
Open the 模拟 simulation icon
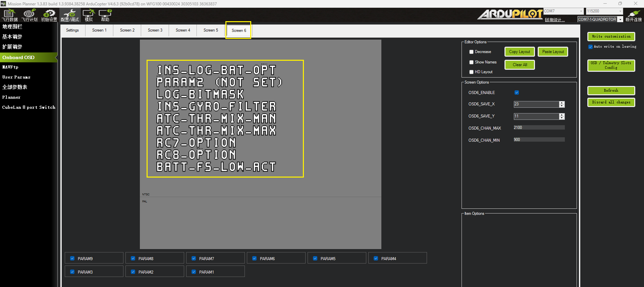coord(89,15)
